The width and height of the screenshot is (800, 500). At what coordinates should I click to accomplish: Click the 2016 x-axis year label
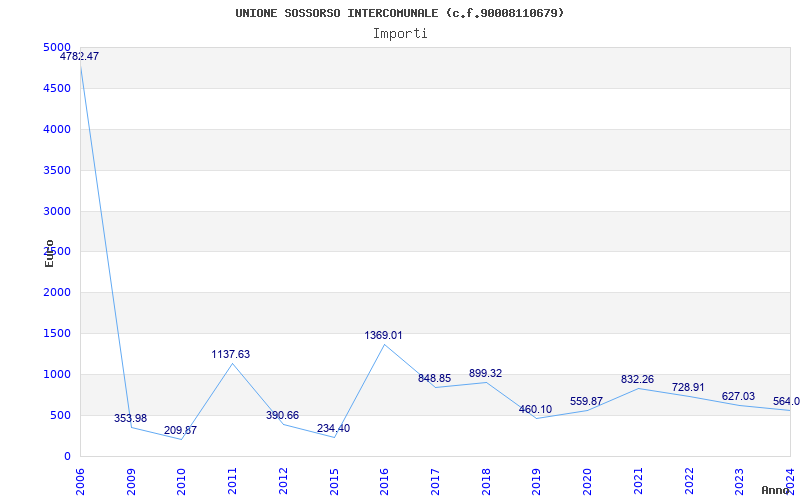pos(384,483)
